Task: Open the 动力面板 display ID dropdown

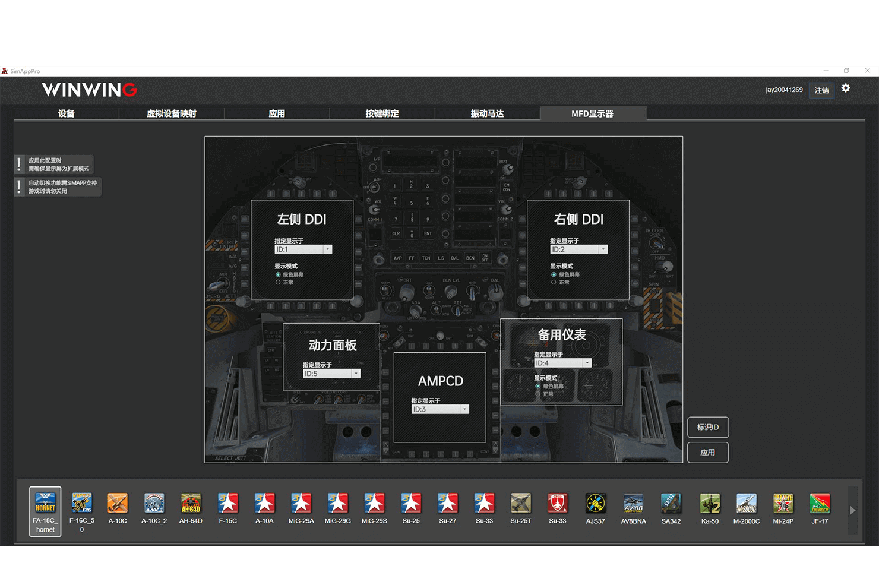Action: pos(356,374)
